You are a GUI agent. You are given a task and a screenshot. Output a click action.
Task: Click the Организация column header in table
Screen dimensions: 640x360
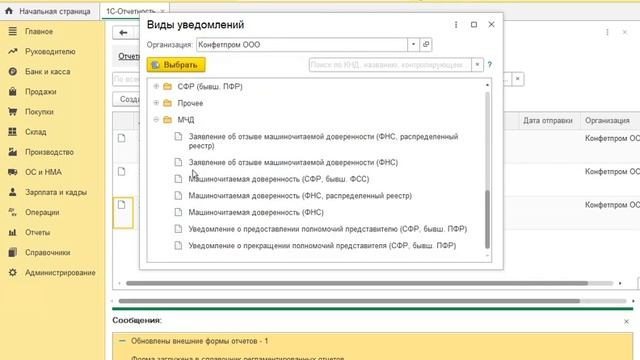[607, 120]
